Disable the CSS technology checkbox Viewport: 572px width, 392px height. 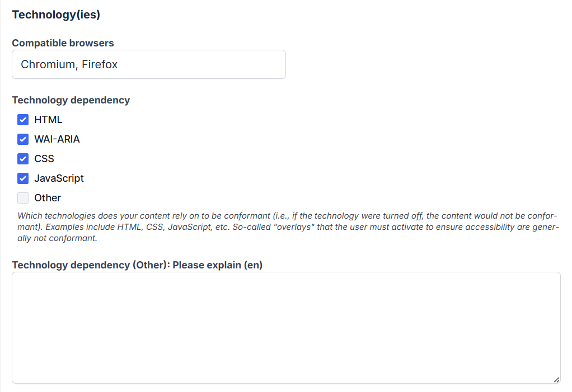pos(23,159)
